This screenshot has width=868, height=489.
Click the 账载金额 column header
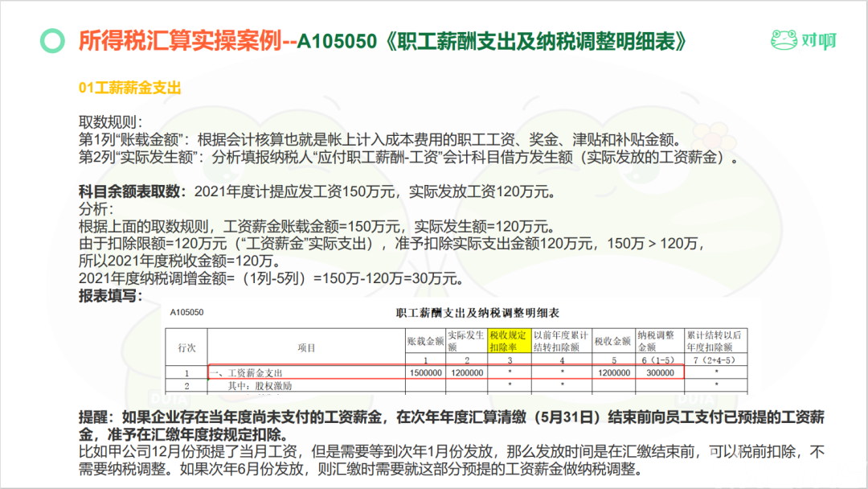coord(425,341)
